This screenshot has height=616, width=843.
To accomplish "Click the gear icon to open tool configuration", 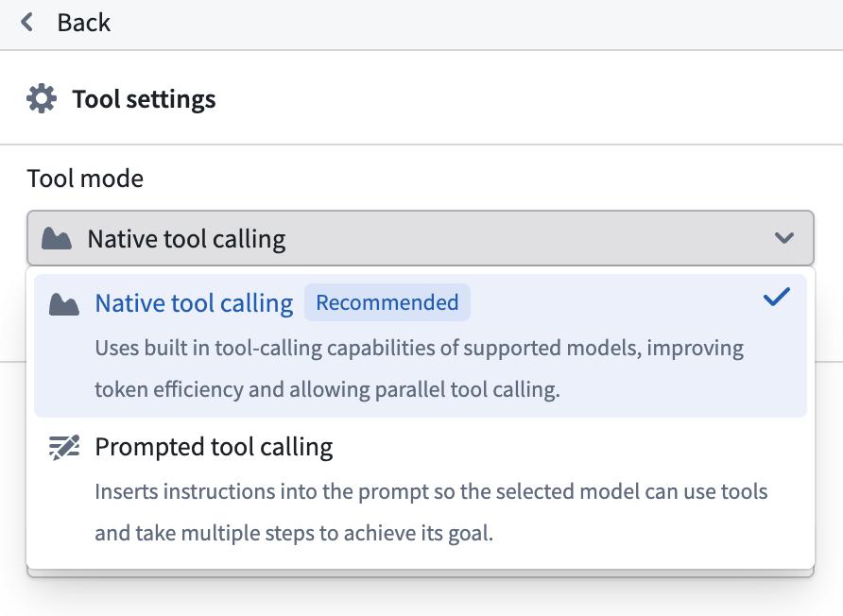I will pos(41,97).
